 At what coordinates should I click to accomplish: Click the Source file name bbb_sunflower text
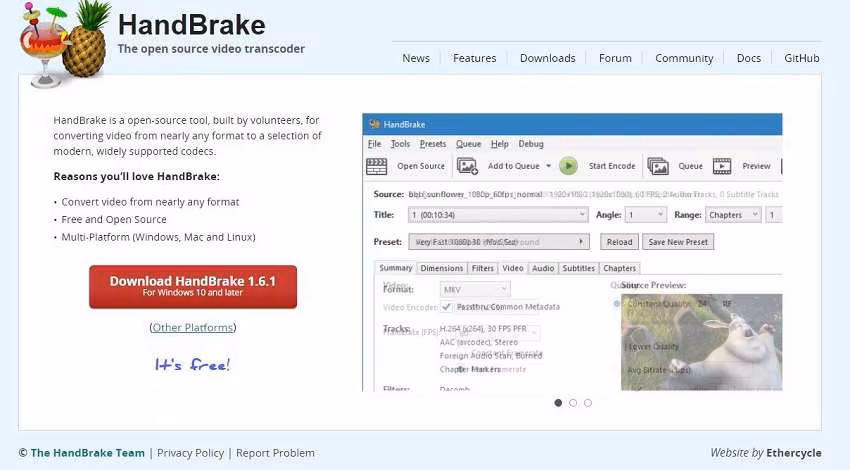coord(475,194)
